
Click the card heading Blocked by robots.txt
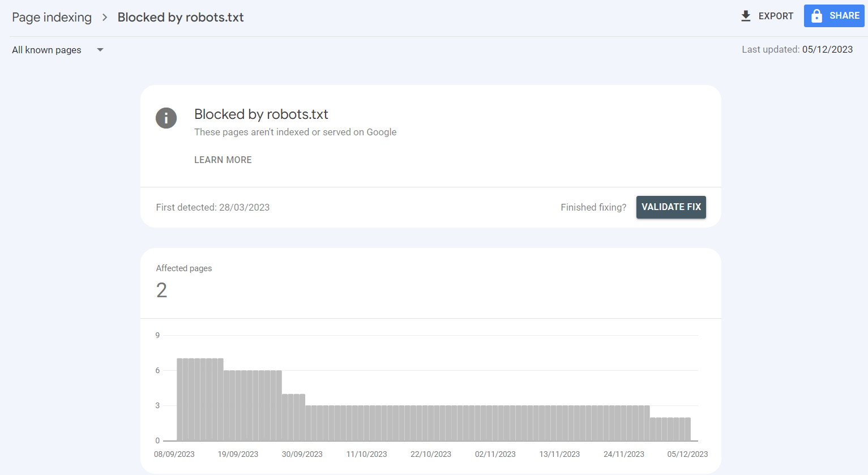261,114
